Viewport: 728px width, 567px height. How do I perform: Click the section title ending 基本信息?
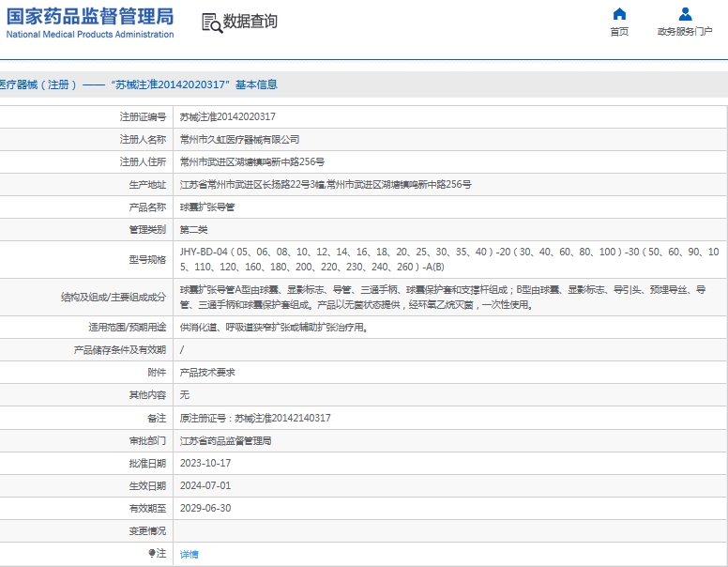point(139,84)
